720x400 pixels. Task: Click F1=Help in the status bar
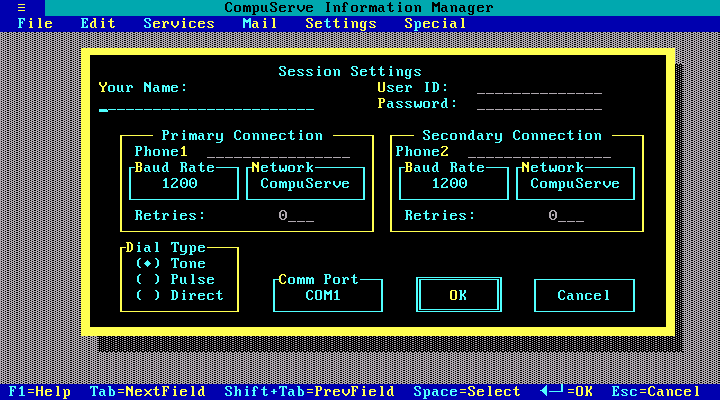click(x=39, y=391)
